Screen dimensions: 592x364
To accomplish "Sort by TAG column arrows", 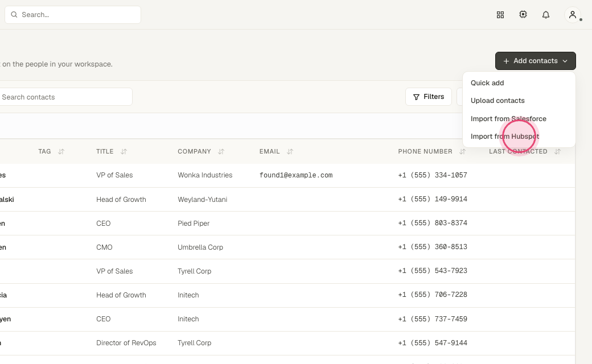I will (61, 151).
